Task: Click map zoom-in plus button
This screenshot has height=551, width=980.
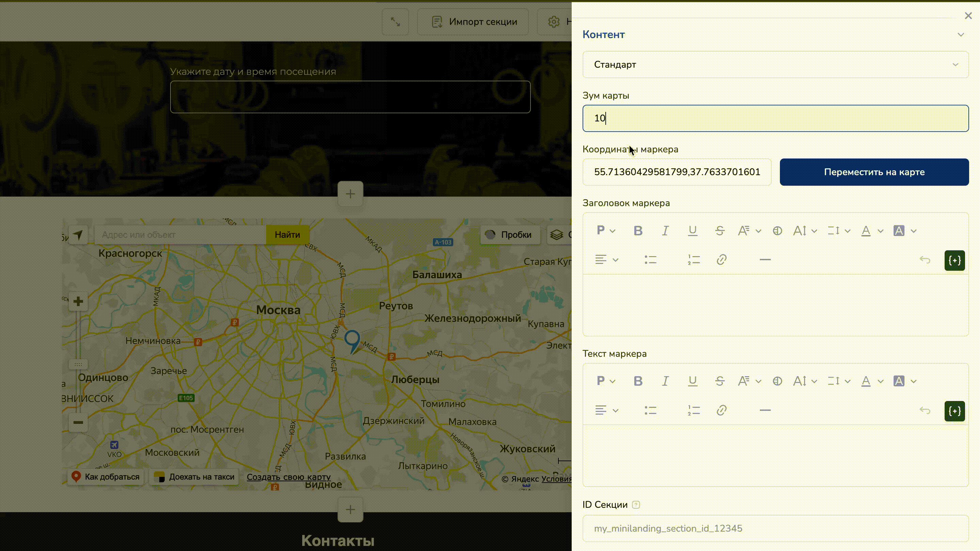Action: [78, 302]
